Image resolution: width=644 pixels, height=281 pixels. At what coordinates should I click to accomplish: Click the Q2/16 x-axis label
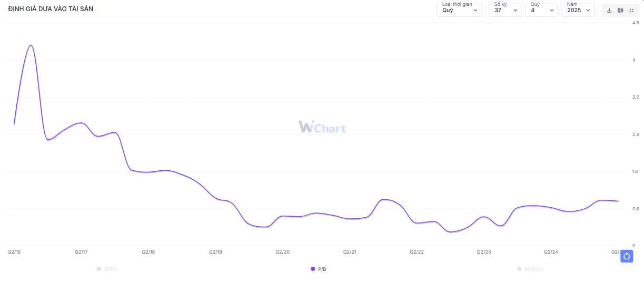click(x=14, y=252)
